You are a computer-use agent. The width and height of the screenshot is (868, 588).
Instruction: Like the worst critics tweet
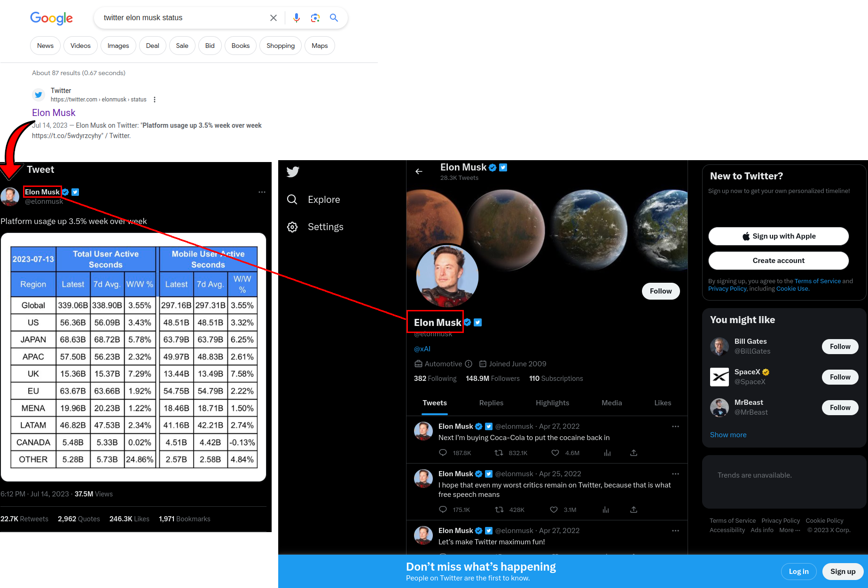click(x=554, y=510)
